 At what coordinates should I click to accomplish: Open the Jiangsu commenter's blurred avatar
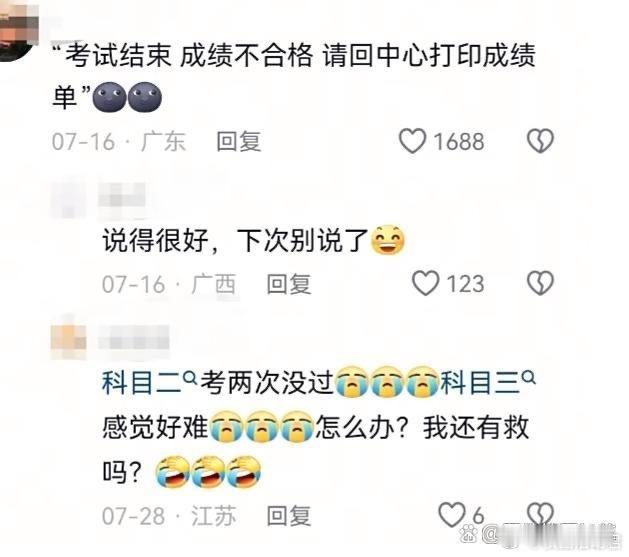tap(68, 342)
